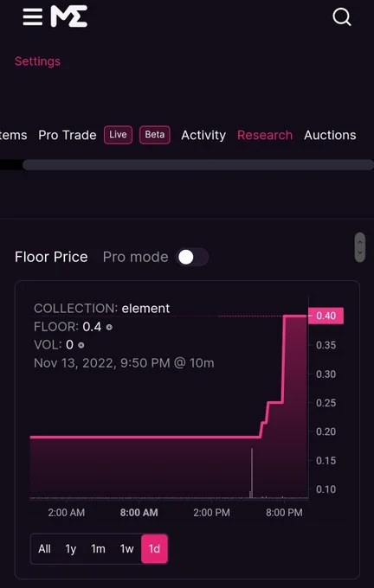Open the Settings link
The image size is (374, 588).
click(x=37, y=61)
